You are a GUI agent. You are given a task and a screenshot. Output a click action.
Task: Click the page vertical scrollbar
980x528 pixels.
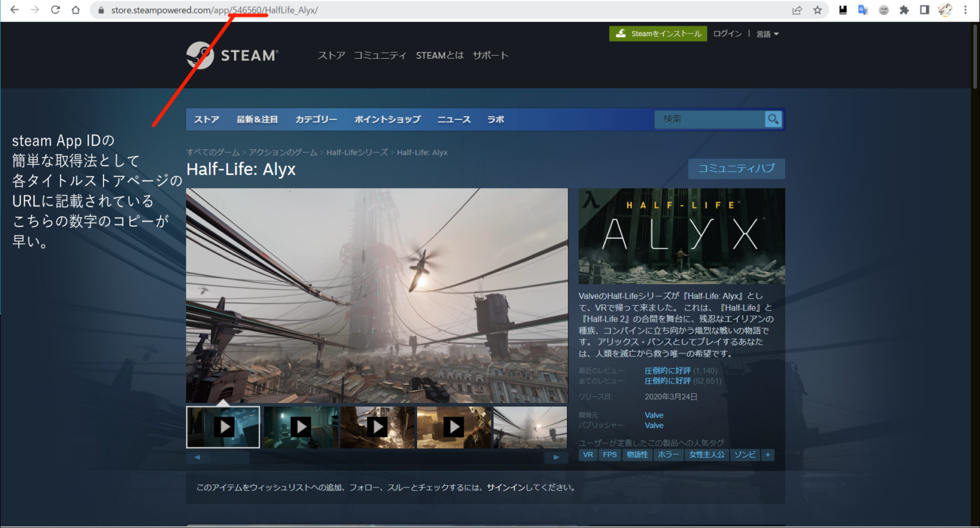(975, 56)
